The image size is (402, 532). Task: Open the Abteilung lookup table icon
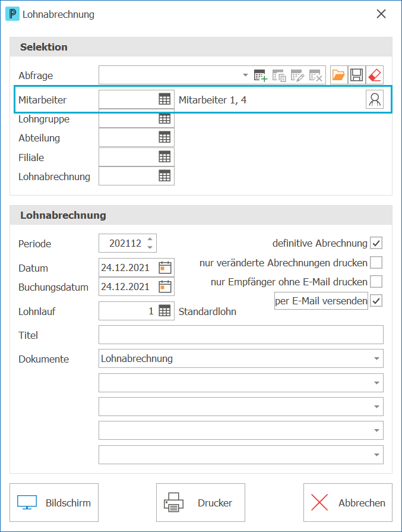164,137
